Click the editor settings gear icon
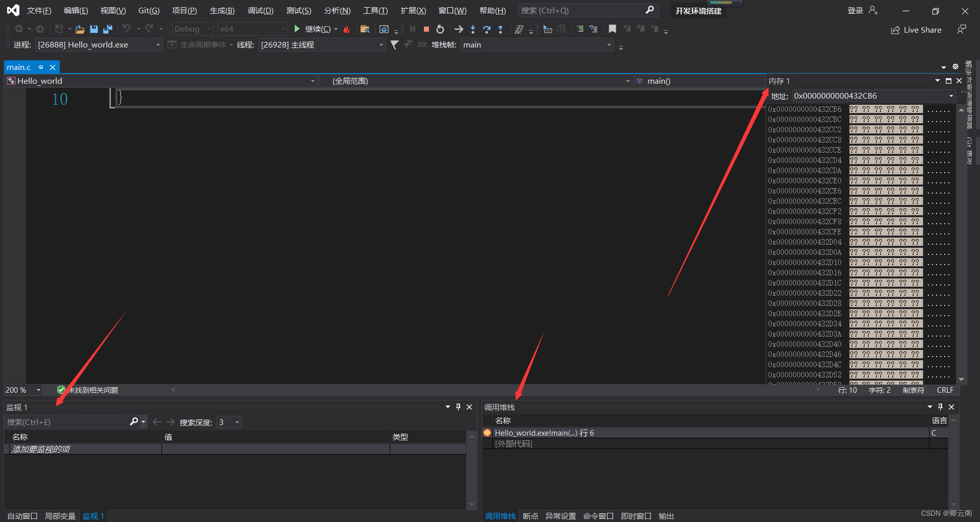The image size is (980, 522). 955,67
